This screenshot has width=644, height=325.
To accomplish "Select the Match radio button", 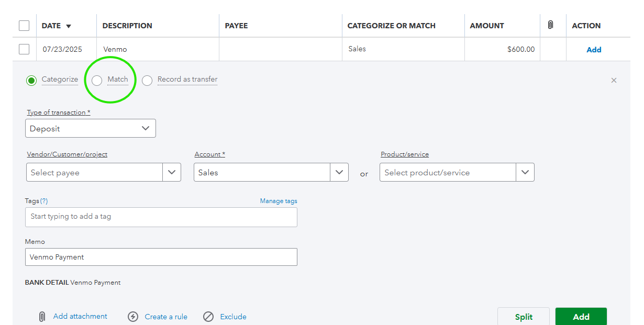I will pyautogui.click(x=97, y=80).
